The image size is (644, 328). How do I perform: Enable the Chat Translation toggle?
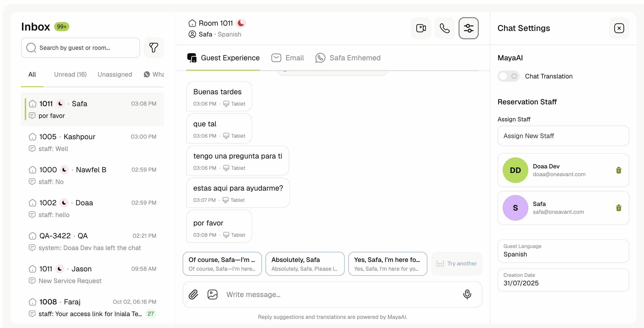coord(508,76)
